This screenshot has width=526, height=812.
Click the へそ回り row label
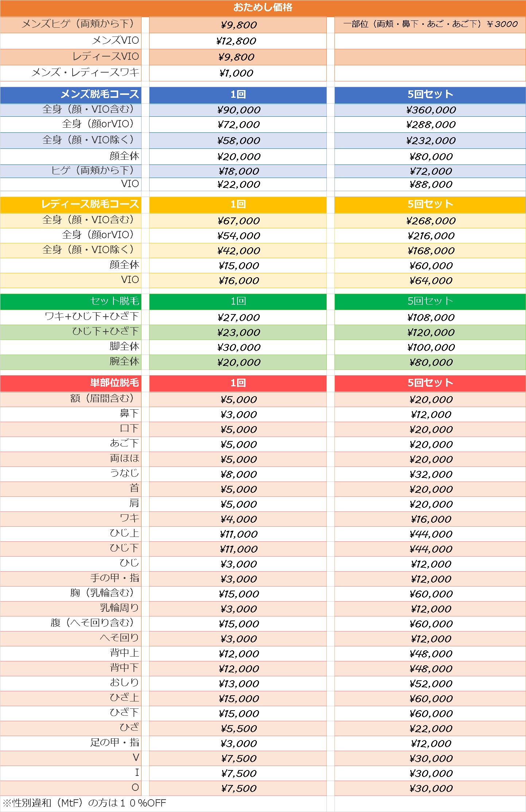point(120,638)
